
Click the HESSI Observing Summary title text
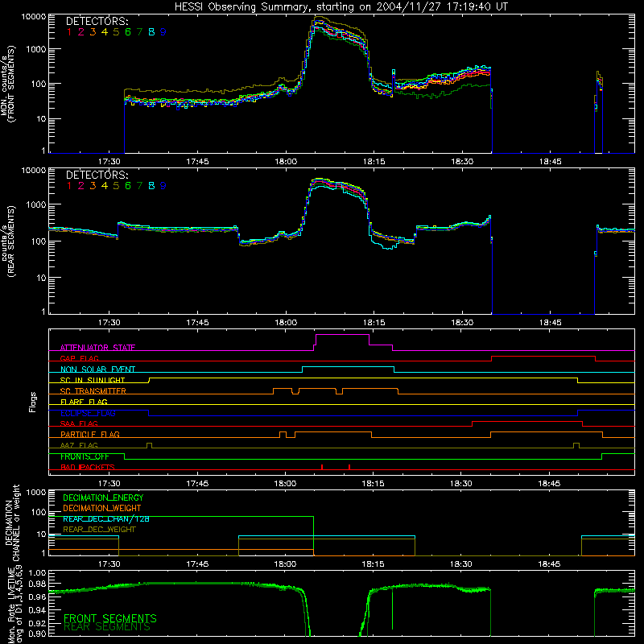pos(341,7)
